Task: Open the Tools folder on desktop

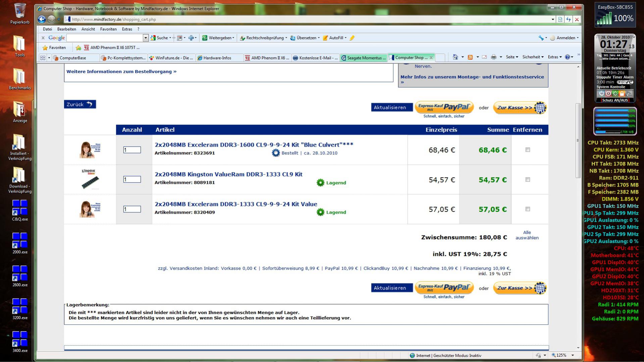Action: click(20, 46)
